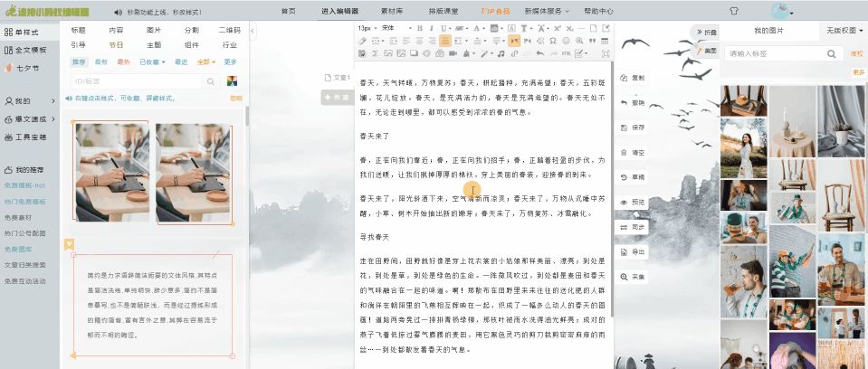Image resolution: width=868 pixels, height=369 pixels.
Task: Select the 最近 filter
Action: click(181, 62)
